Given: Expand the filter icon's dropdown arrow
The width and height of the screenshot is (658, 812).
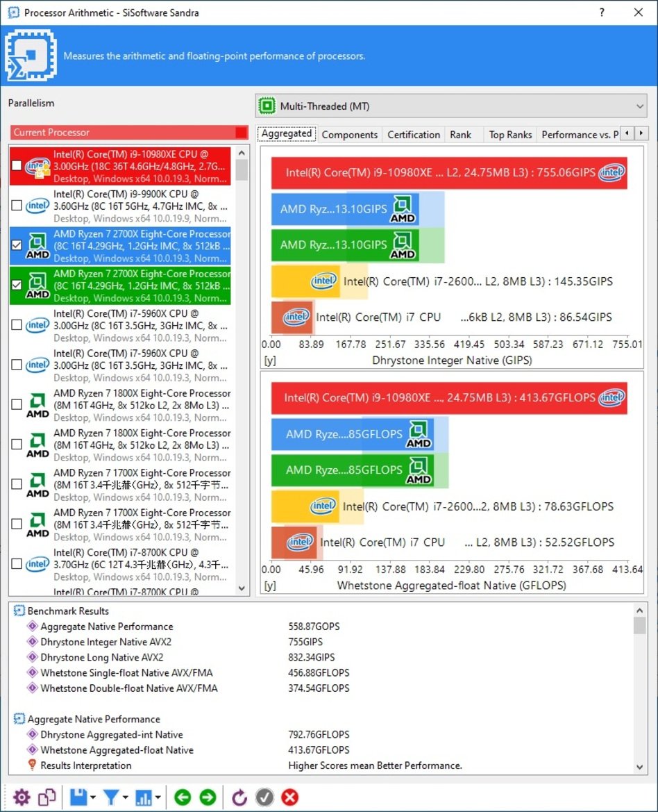Looking at the screenshot, I should coord(125,797).
